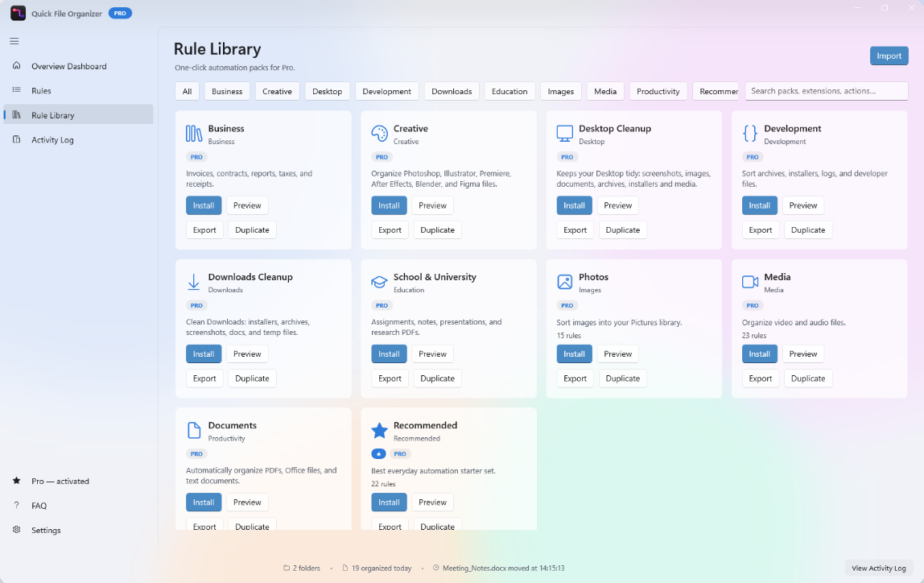Click the Recommended pack star icon
Screen dimensions: 924x583
click(x=380, y=430)
